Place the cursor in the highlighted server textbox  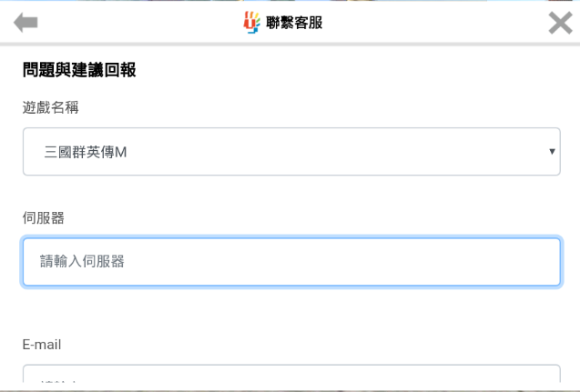pos(291,262)
